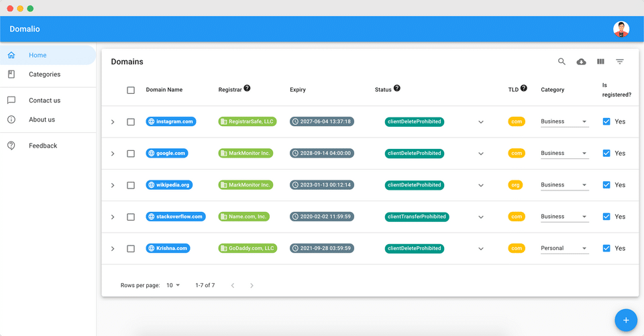Open the filter list icon
The image size is (644, 336).
coord(620,62)
